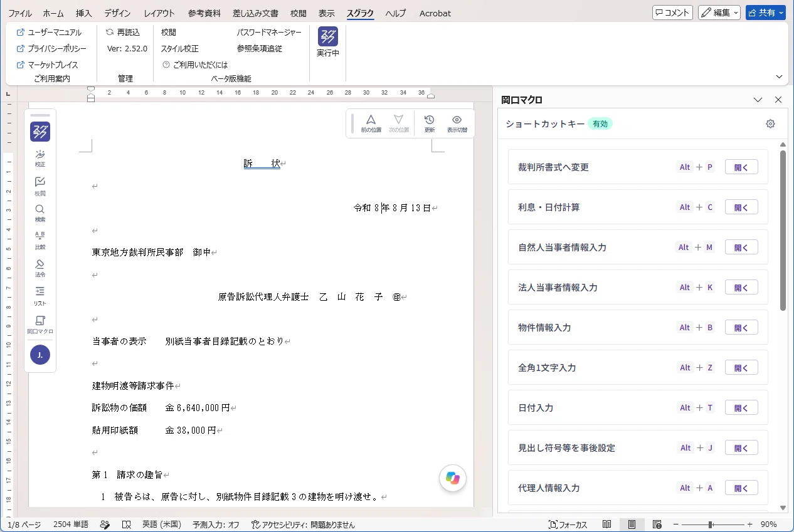Viewport: 794px width, 532px height.
Task: Select the 閲覧モード read view icon
Action: (606, 524)
